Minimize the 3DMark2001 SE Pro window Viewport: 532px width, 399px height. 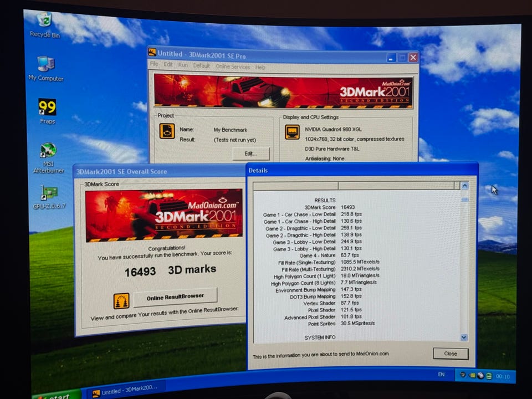(391, 58)
